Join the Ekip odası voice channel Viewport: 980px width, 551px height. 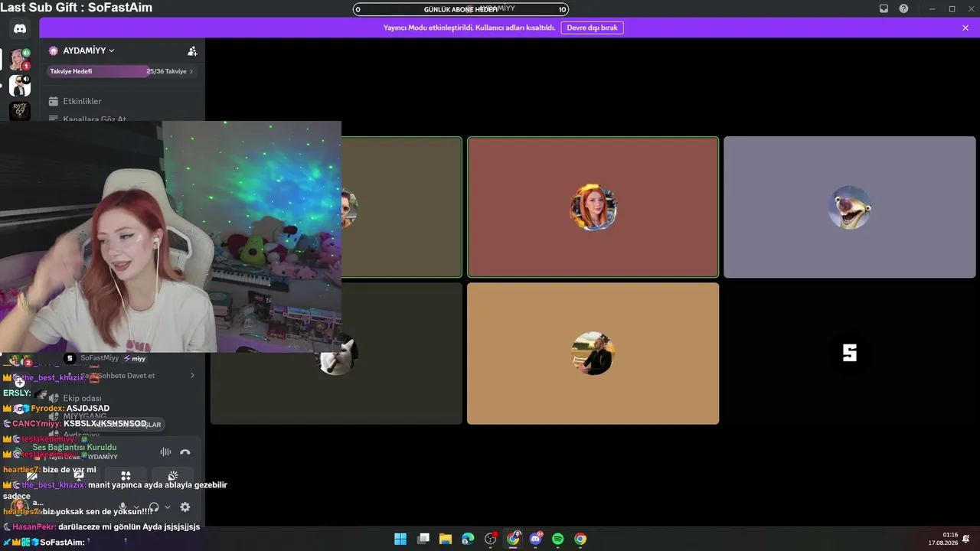(82, 399)
